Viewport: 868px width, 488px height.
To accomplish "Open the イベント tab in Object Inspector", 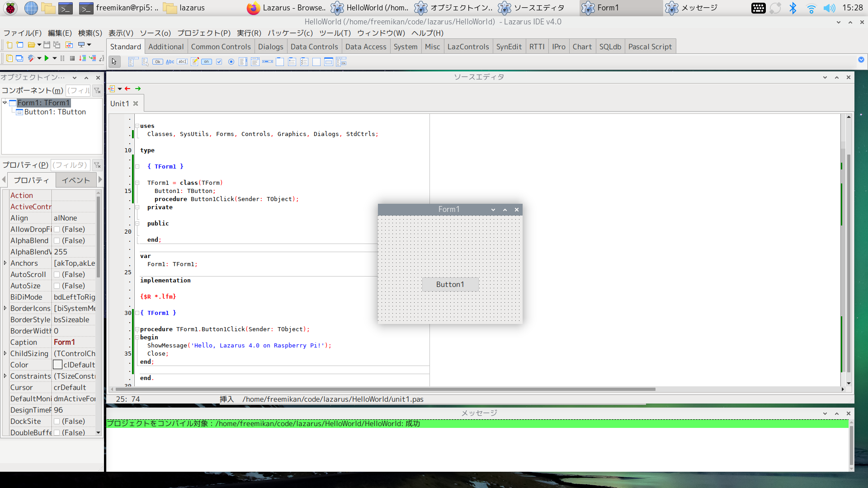I will click(x=76, y=180).
